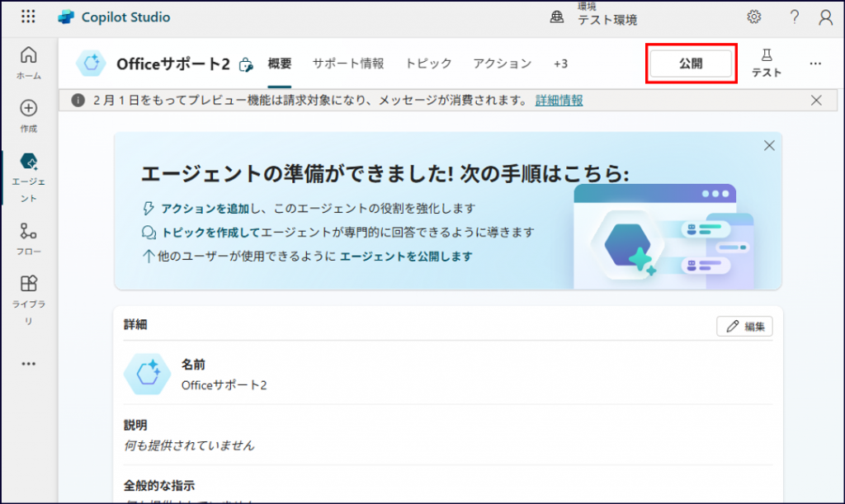The image size is (845, 504).
Task: Click the Copilot Studio logo icon
Action: 66,17
